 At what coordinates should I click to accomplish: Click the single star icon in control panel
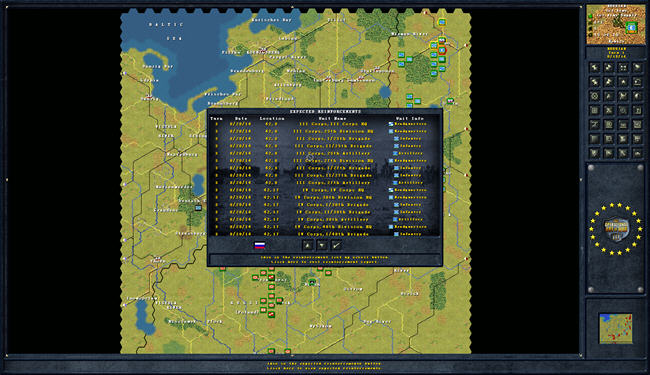[x=623, y=82]
